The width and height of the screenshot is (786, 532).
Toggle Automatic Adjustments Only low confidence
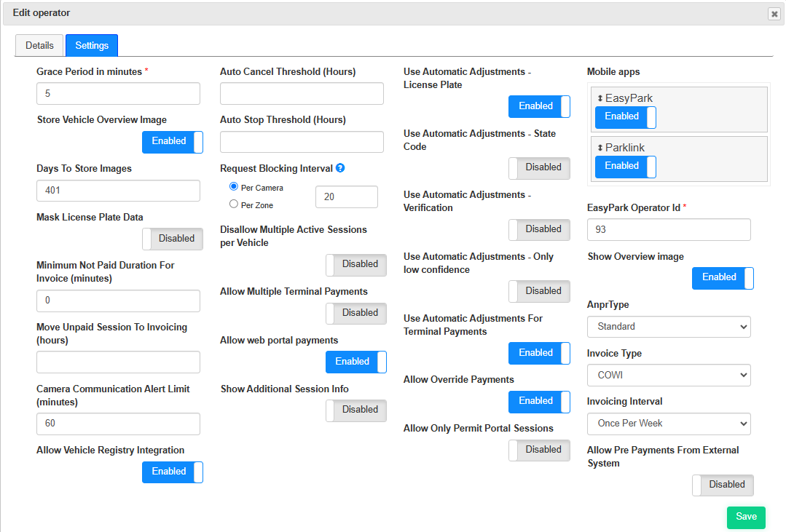pyautogui.click(x=539, y=292)
